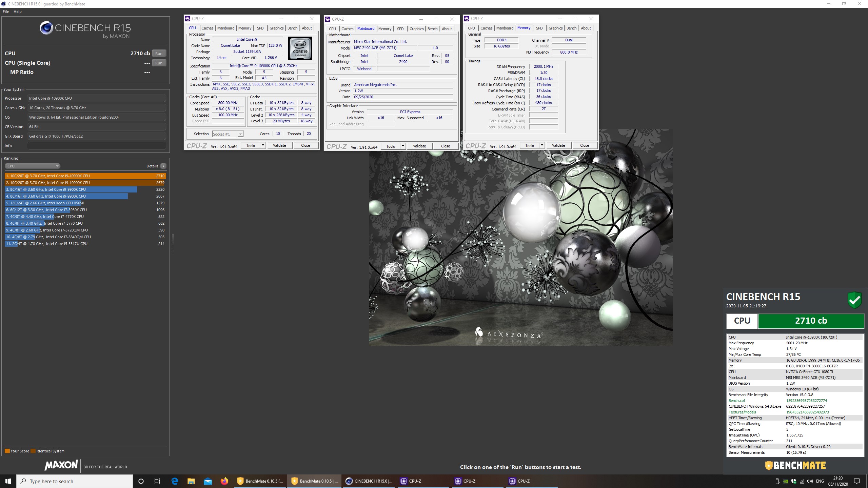Screen dimensions: 868x488
Task: Select the Core i5-3317U ranking row
Action: (x=85, y=244)
